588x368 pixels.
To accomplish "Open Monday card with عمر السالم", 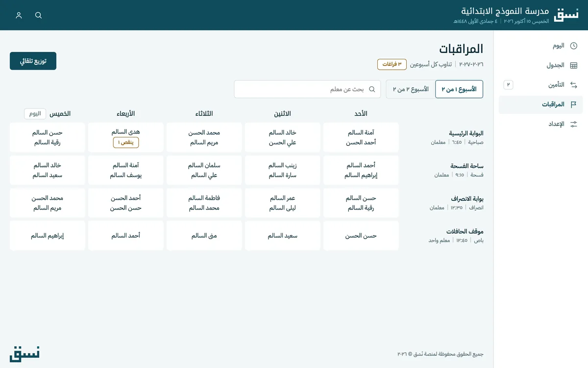I will point(283,203).
